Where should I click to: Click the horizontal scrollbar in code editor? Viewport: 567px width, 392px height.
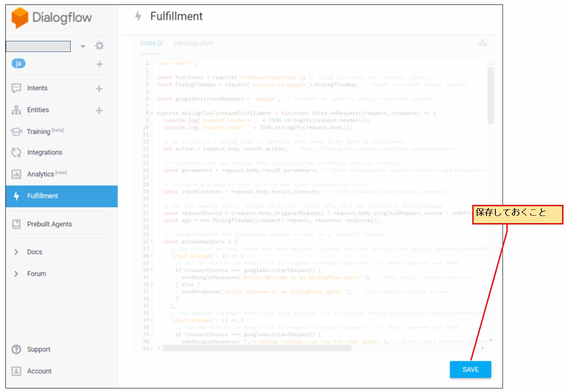point(257,348)
